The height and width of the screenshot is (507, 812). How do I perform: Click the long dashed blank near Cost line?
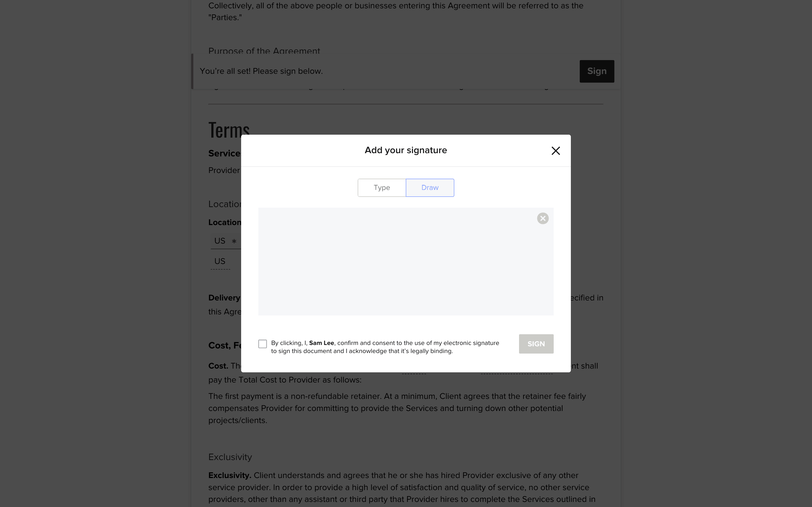516,373
